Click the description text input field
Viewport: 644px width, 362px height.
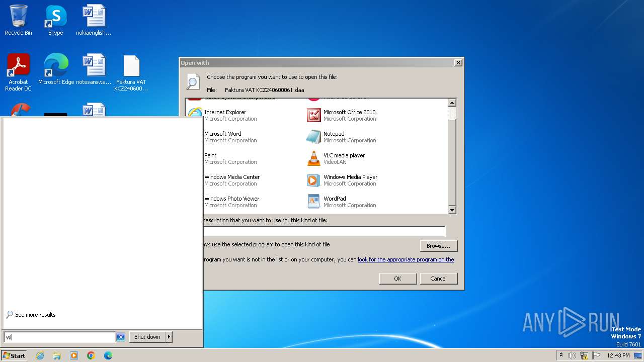[325, 231]
